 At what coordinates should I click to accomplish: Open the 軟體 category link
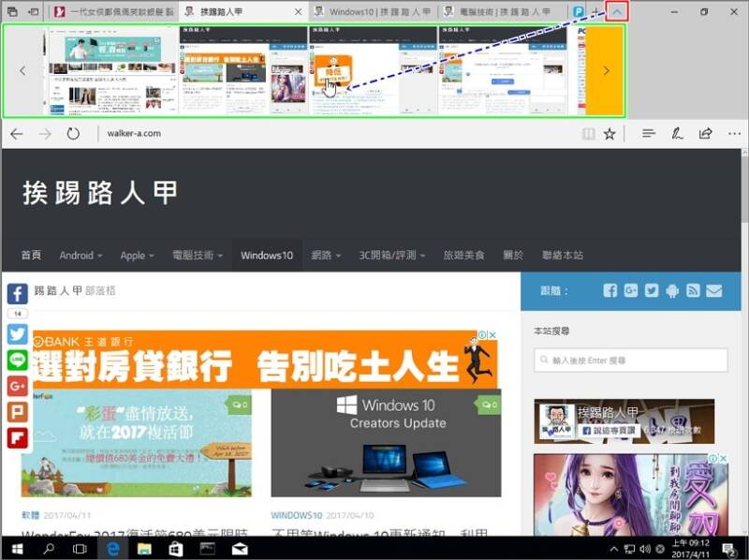pyautogui.click(x=31, y=515)
